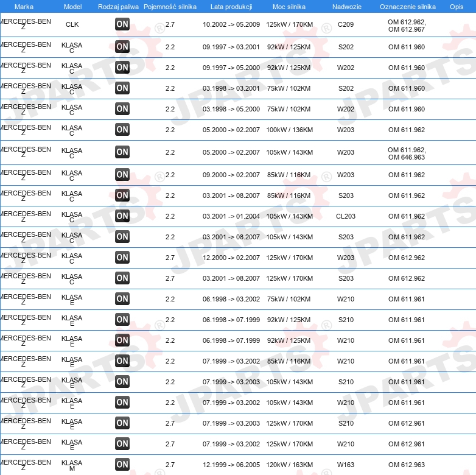Click ON fuel icon for S202 75kW row
This screenshot has width=476, height=475.
click(122, 88)
